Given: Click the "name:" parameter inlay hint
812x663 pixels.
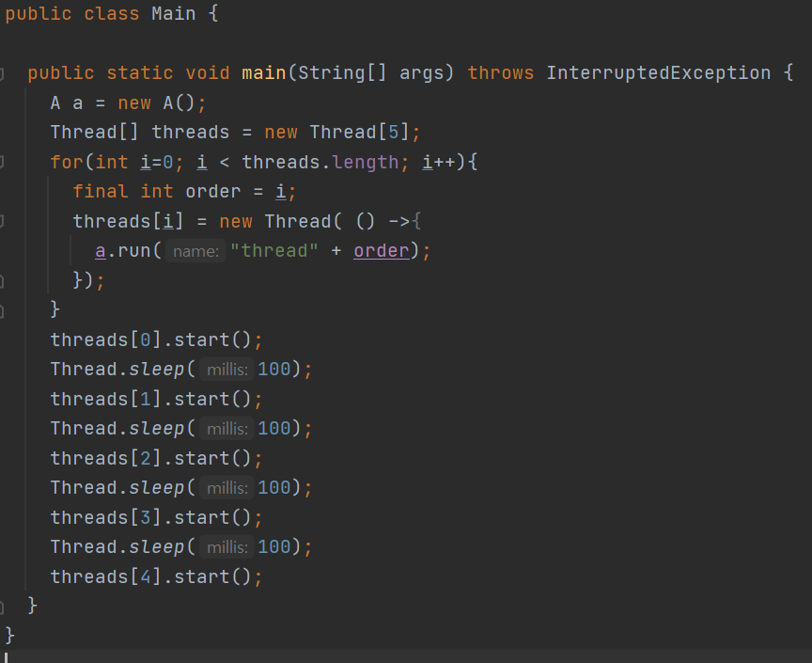Looking at the screenshot, I should [x=195, y=251].
